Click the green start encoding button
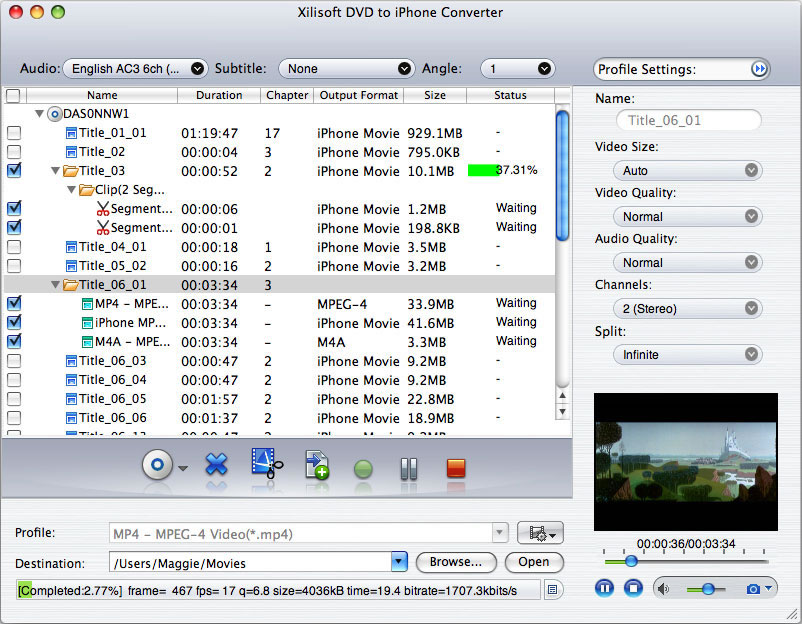 [362, 466]
